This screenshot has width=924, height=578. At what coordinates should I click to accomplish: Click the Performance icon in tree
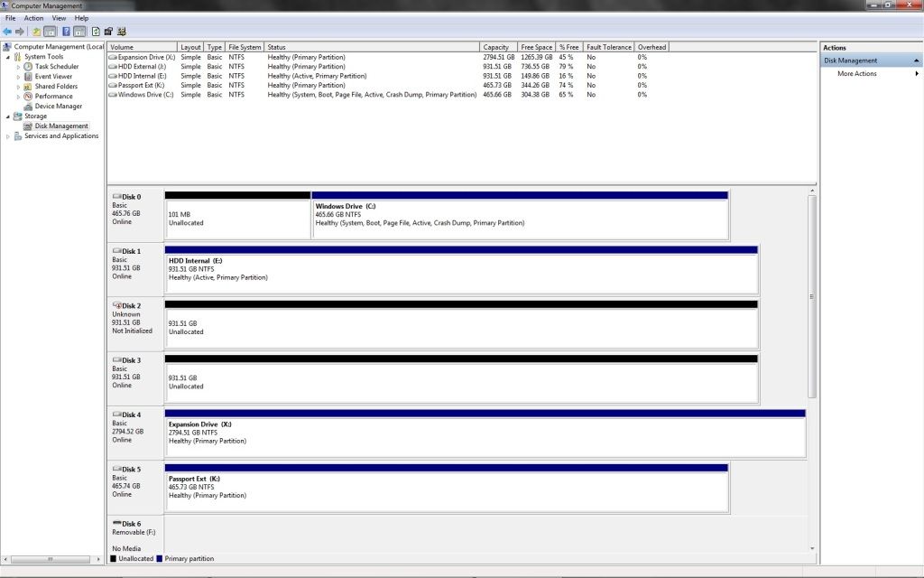[x=28, y=96]
